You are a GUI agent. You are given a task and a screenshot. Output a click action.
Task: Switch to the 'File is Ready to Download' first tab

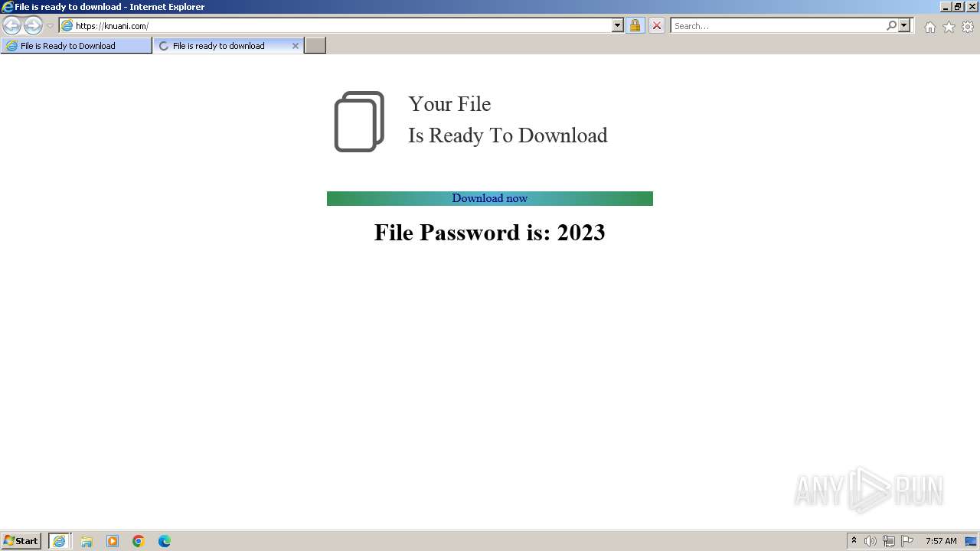tap(76, 46)
